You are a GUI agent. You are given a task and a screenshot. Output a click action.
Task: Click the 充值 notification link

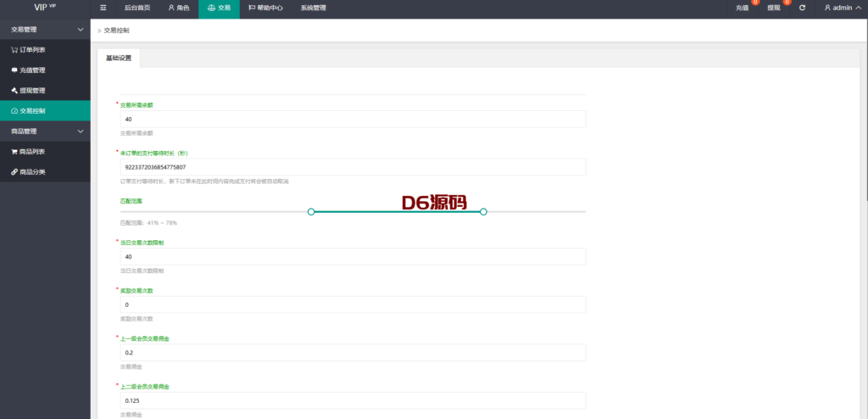pos(743,8)
